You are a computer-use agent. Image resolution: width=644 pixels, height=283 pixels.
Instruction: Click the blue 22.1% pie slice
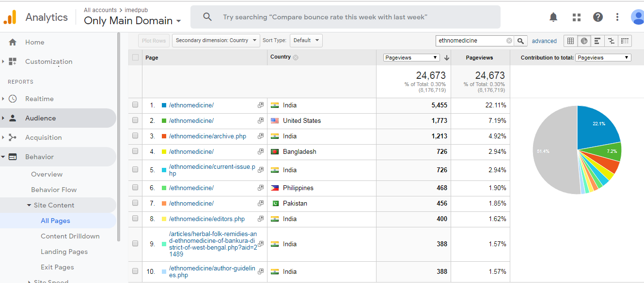[596, 126]
